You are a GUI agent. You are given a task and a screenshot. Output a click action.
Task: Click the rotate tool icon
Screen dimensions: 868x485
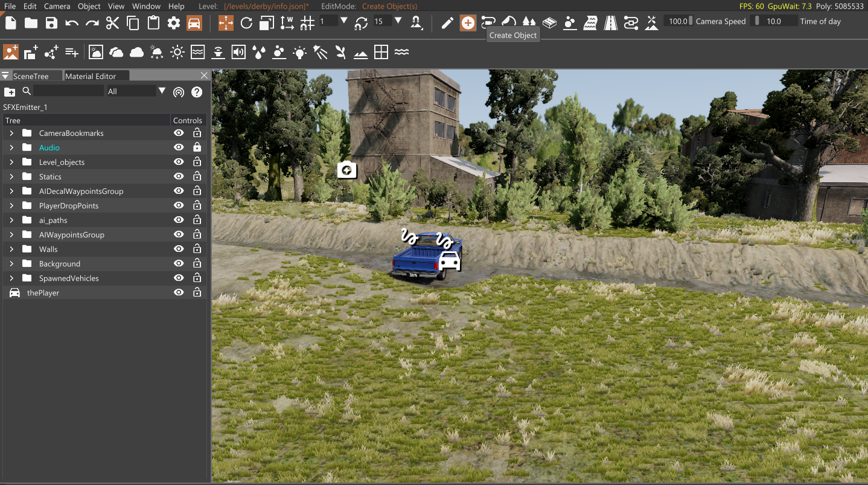[246, 23]
